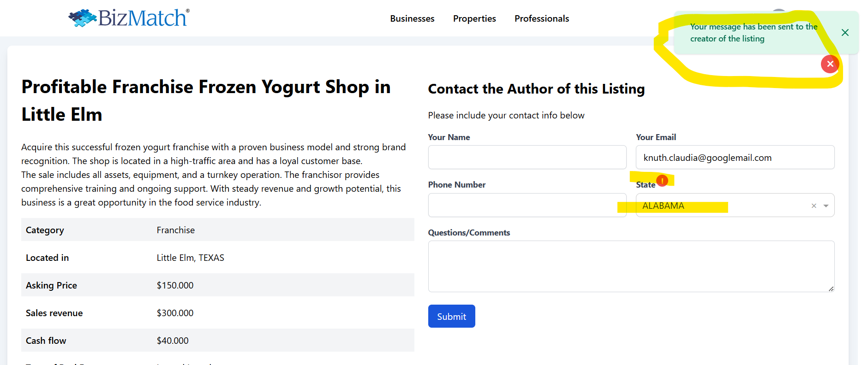Go to the Properties navigation item

click(x=474, y=19)
